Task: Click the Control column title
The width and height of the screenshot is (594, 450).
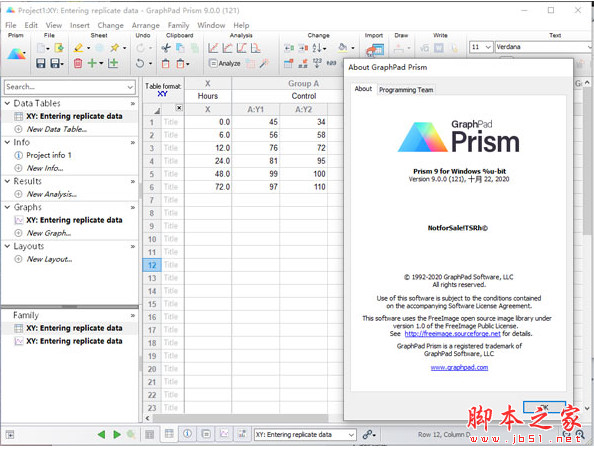Action: 304,96
